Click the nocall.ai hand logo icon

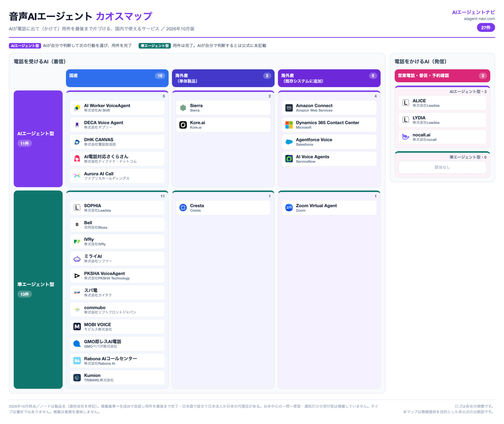[x=406, y=137]
